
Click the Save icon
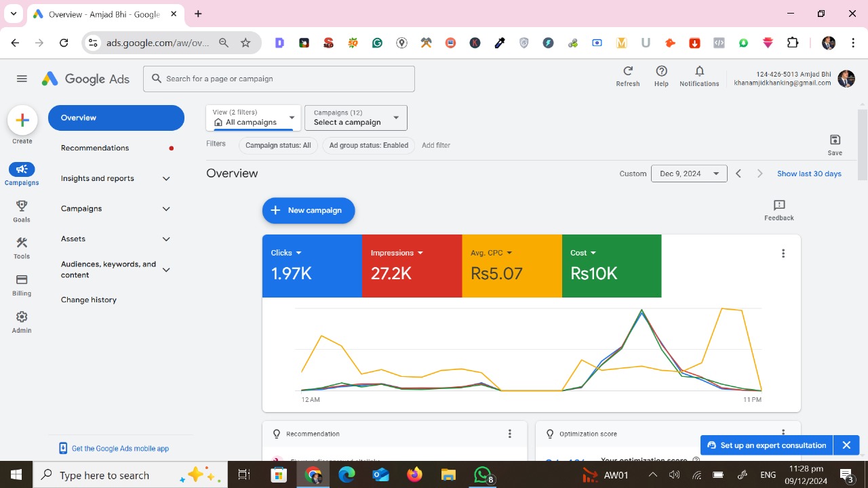[835, 140]
